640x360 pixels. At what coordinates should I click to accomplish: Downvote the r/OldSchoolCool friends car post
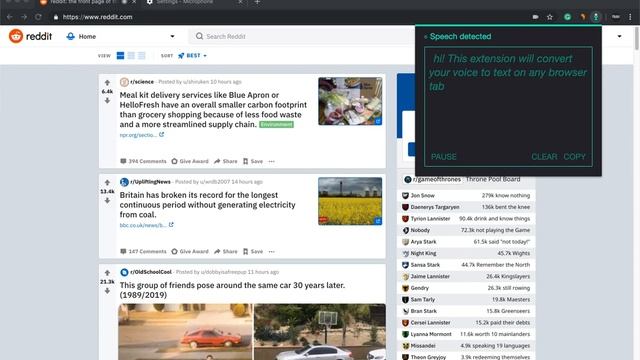tap(107, 291)
